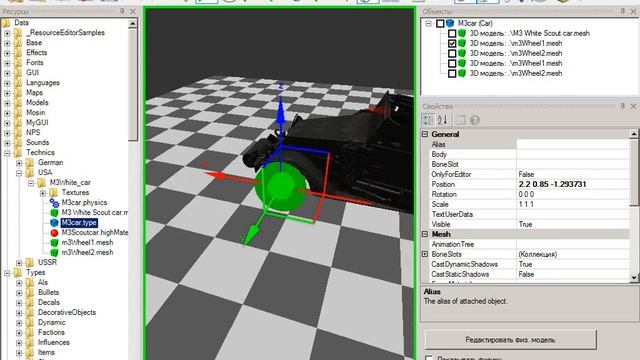Image resolution: width=640 pixels, height=360 pixels.
Task: Expand the USSR folder
Action: [x=19, y=262]
